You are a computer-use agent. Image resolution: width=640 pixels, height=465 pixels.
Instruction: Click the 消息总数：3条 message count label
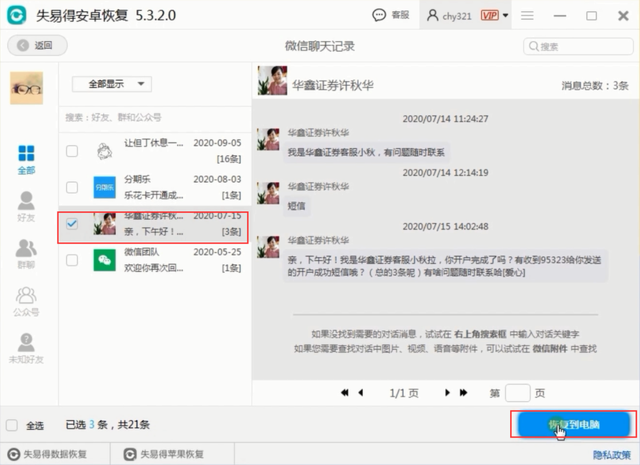click(595, 86)
